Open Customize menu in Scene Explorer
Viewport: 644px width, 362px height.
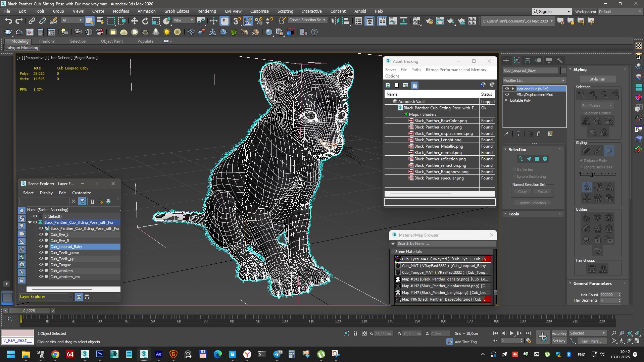pyautogui.click(x=82, y=193)
